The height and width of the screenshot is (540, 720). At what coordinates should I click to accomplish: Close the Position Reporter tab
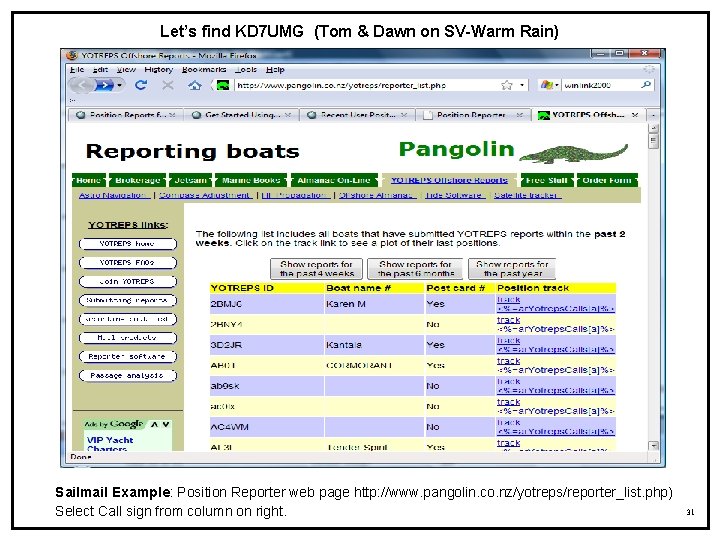click(519, 115)
